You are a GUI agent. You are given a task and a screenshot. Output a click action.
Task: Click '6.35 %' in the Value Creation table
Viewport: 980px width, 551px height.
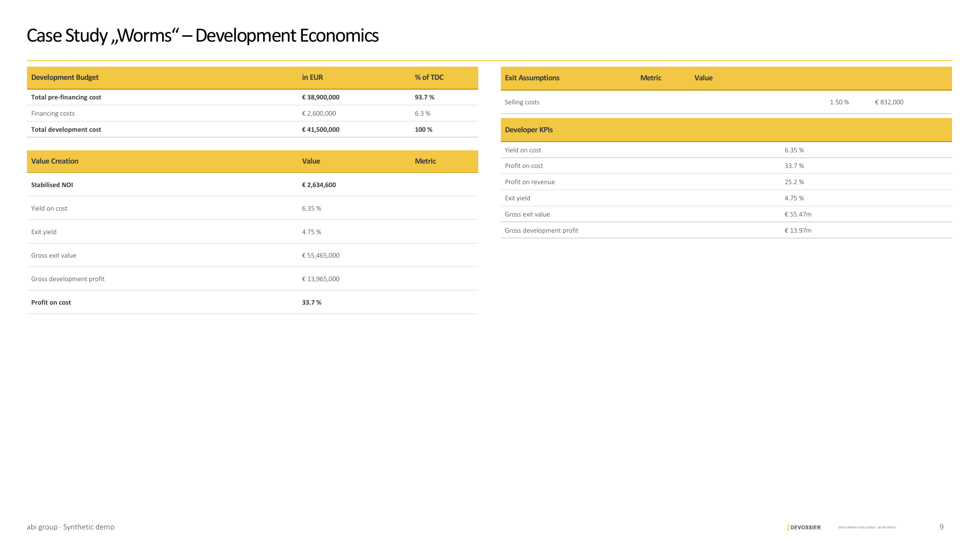coord(312,209)
